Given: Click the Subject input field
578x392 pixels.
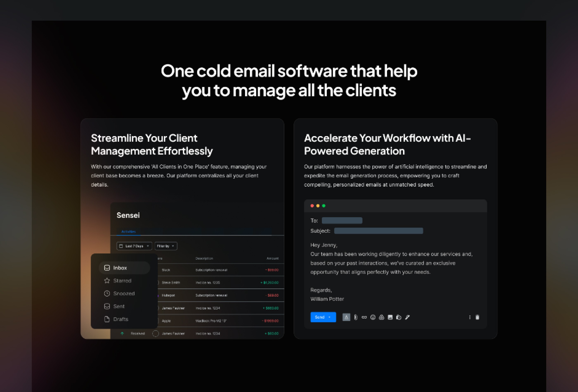Looking at the screenshot, I should coord(379,231).
